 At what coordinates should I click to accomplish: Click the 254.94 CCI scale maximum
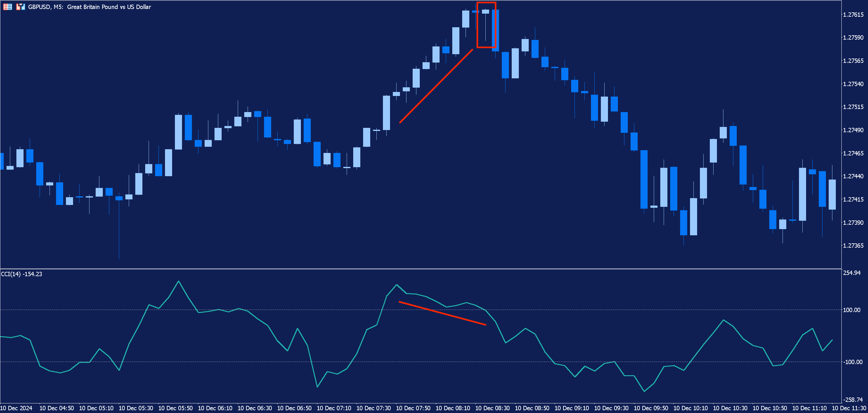852,273
